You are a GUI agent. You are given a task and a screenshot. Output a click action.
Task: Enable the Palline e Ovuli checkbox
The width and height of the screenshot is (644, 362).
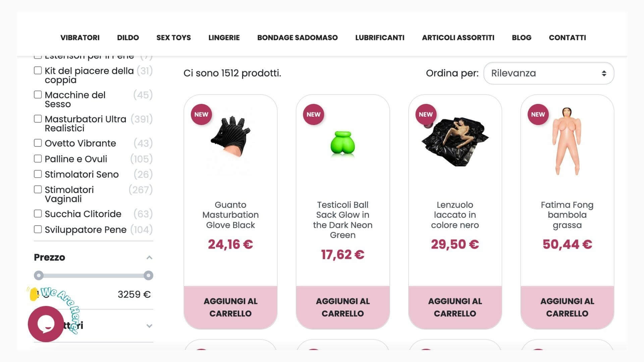38,159
